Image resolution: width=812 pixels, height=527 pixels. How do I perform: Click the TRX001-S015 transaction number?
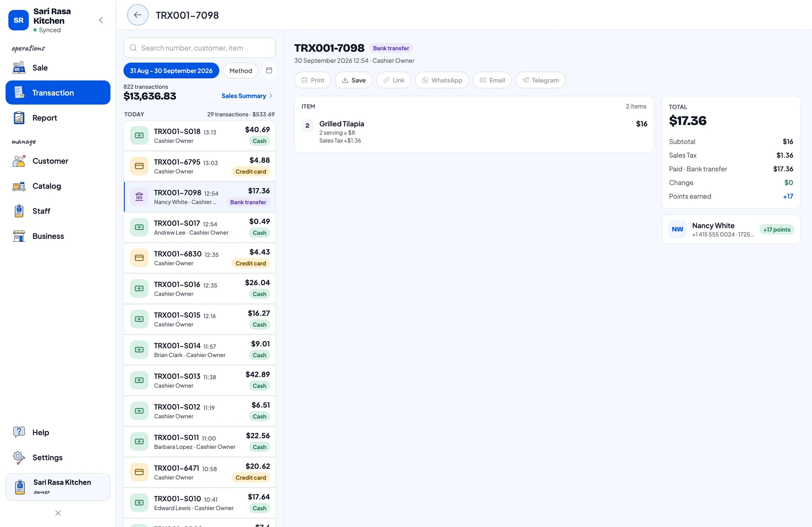pos(177,315)
